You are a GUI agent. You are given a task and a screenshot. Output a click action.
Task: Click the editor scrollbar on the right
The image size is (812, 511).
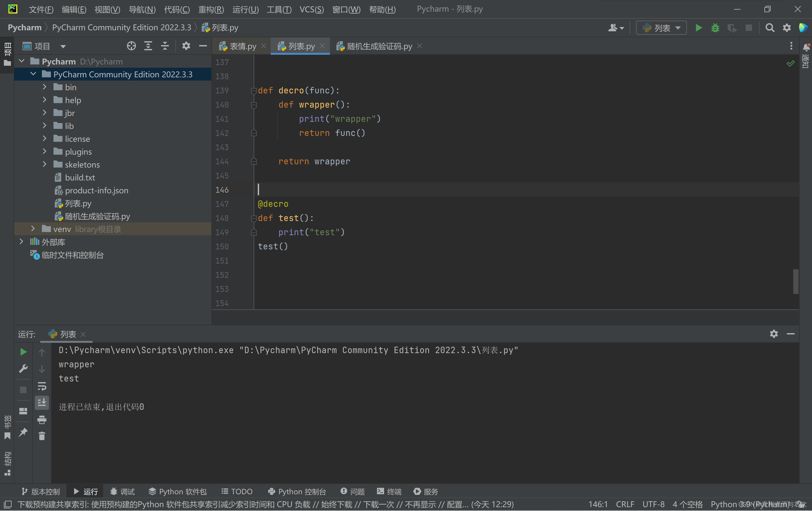[x=796, y=282]
